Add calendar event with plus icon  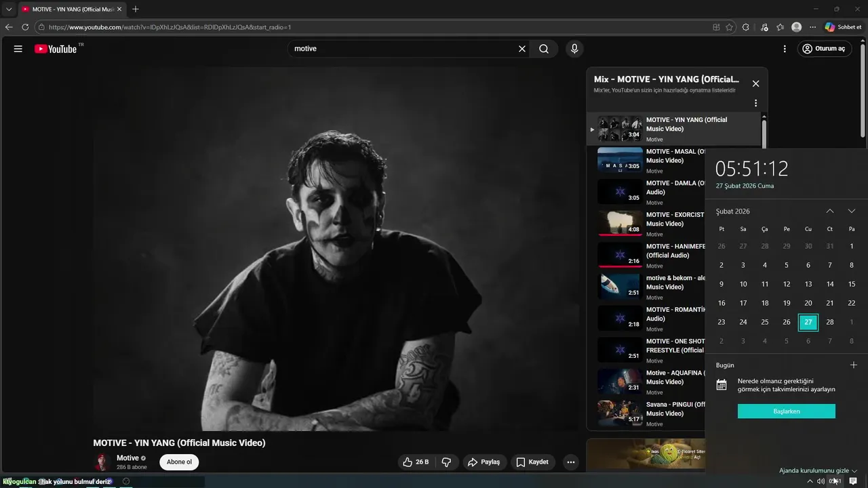pyautogui.click(x=854, y=365)
